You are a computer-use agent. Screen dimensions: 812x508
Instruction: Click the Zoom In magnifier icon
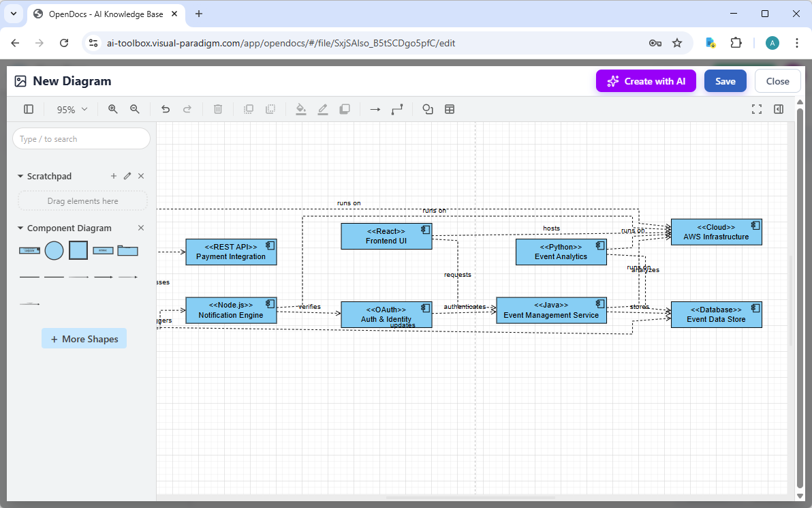tap(112, 109)
